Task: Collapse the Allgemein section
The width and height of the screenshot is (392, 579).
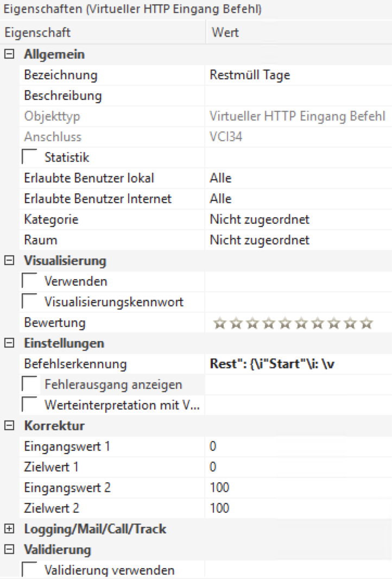Action: click(x=8, y=55)
